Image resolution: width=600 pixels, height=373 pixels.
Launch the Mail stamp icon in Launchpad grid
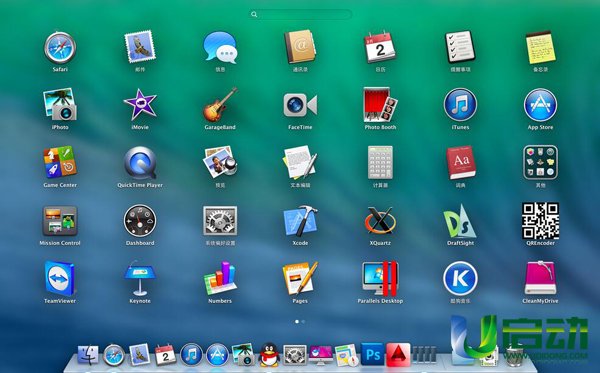point(140,47)
